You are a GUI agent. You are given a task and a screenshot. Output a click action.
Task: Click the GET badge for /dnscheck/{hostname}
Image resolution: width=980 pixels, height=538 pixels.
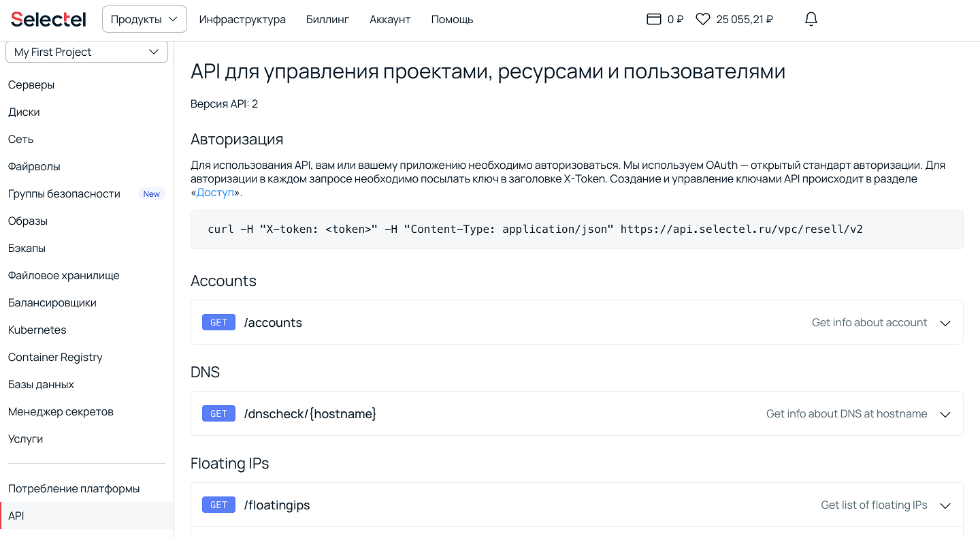pyautogui.click(x=218, y=413)
